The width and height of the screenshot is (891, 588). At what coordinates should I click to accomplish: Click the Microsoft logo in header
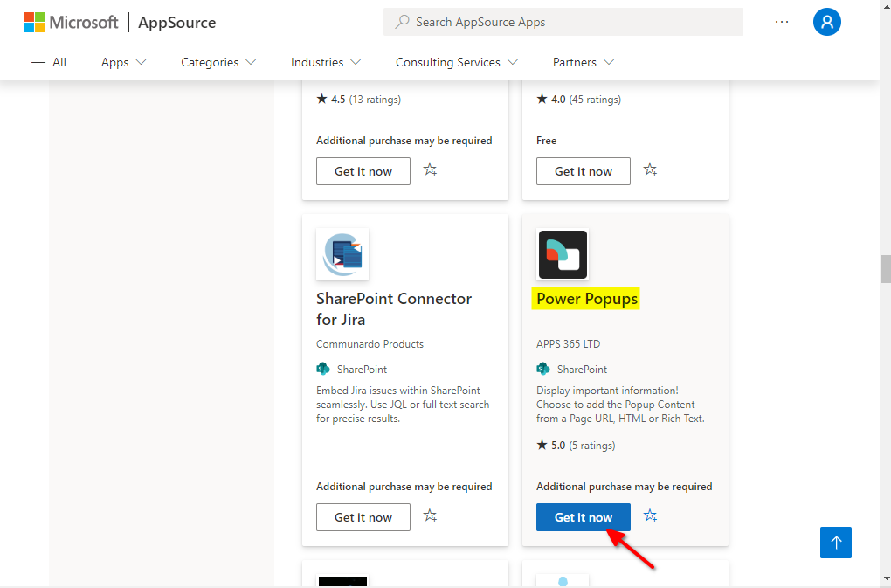[x=71, y=23]
